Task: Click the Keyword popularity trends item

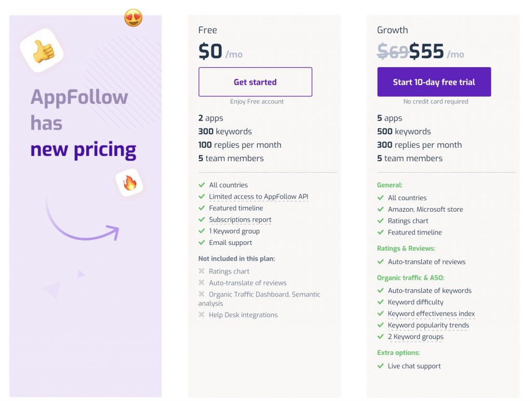Action: pyautogui.click(x=428, y=325)
